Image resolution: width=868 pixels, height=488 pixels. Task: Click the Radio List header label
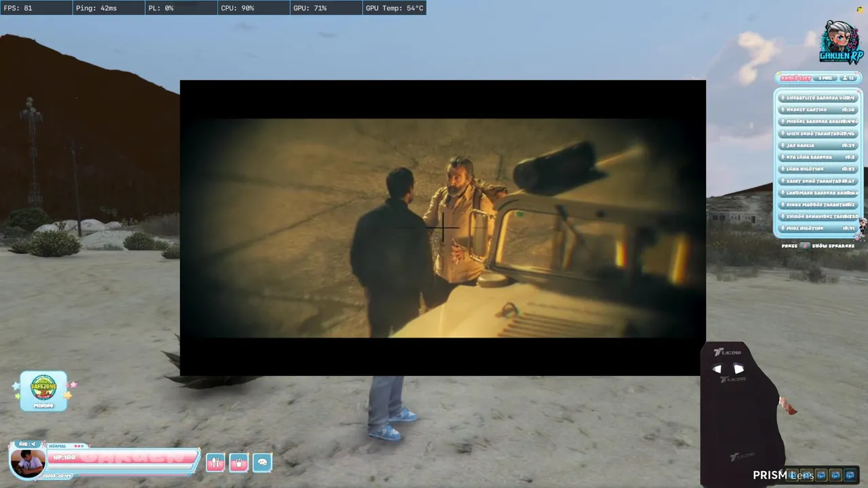[795, 79]
